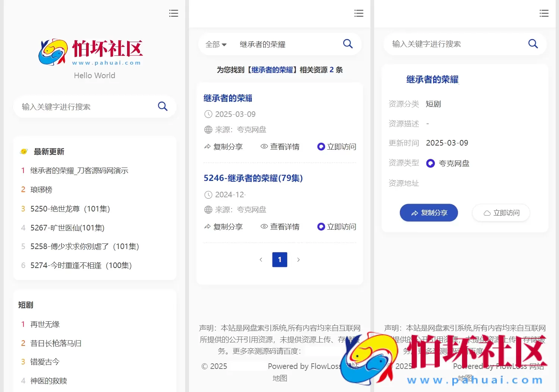Select the 立即访问 radio indicator for 继承者的荣耀
Viewport: 559px width, 392px height.
(x=321, y=146)
